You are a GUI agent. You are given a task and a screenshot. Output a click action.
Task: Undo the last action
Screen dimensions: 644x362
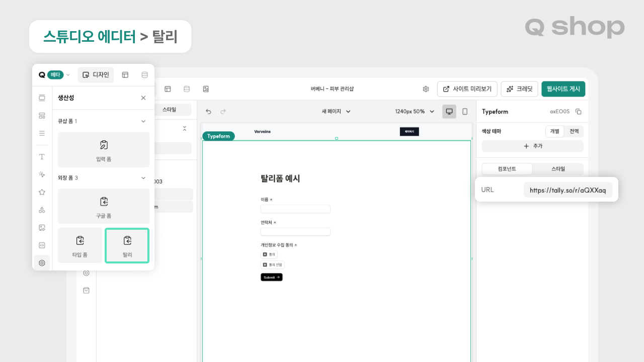(208, 112)
